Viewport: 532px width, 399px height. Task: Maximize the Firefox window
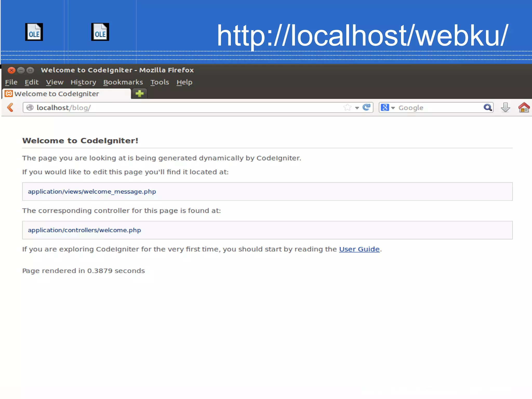click(x=30, y=70)
